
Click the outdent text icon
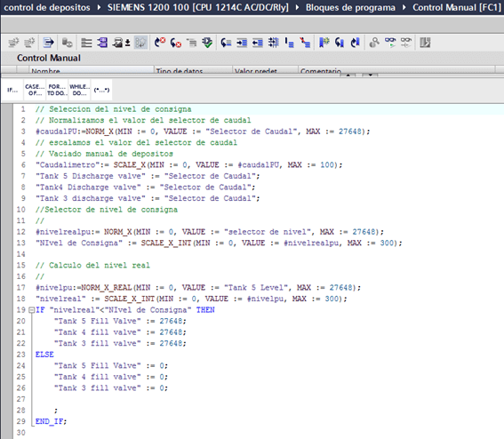click(x=258, y=43)
